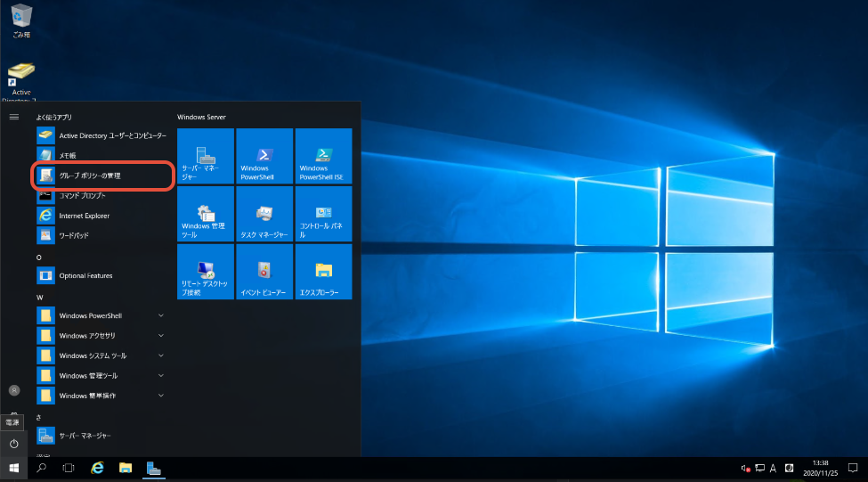The height and width of the screenshot is (482, 868).
Task: Click the Windows Start button
Action: [x=14, y=468]
